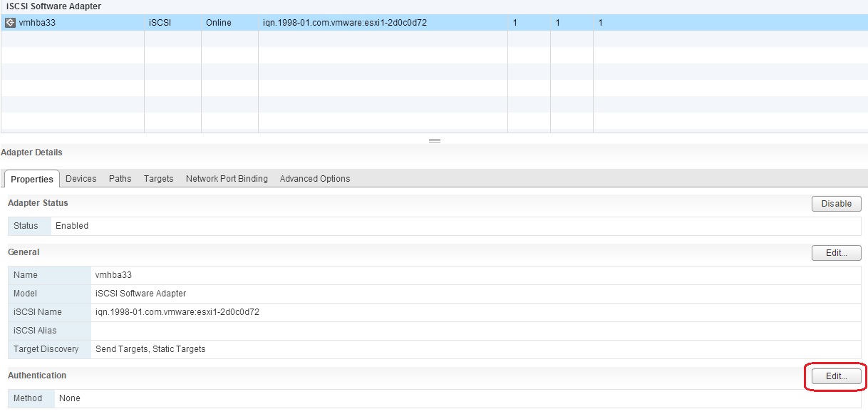Screen dimensions: 868x419
Task: Disable the iSCSI software adapter
Action: click(836, 203)
